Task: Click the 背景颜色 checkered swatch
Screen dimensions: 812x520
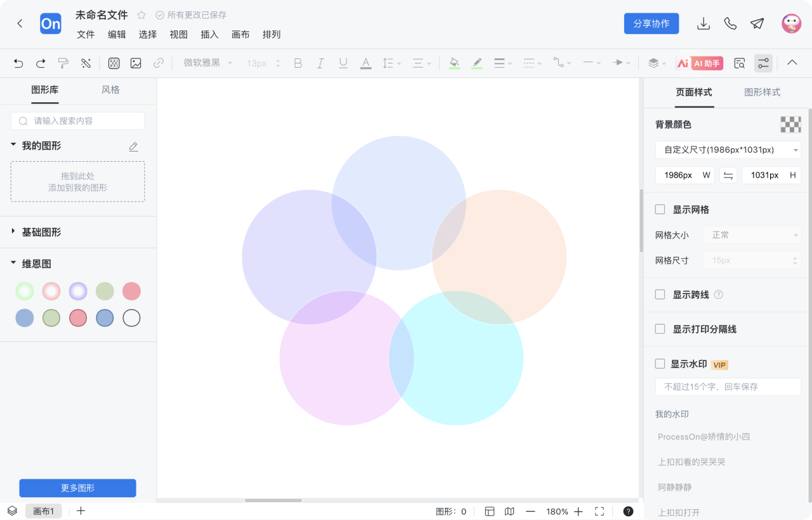Action: click(790, 124)
